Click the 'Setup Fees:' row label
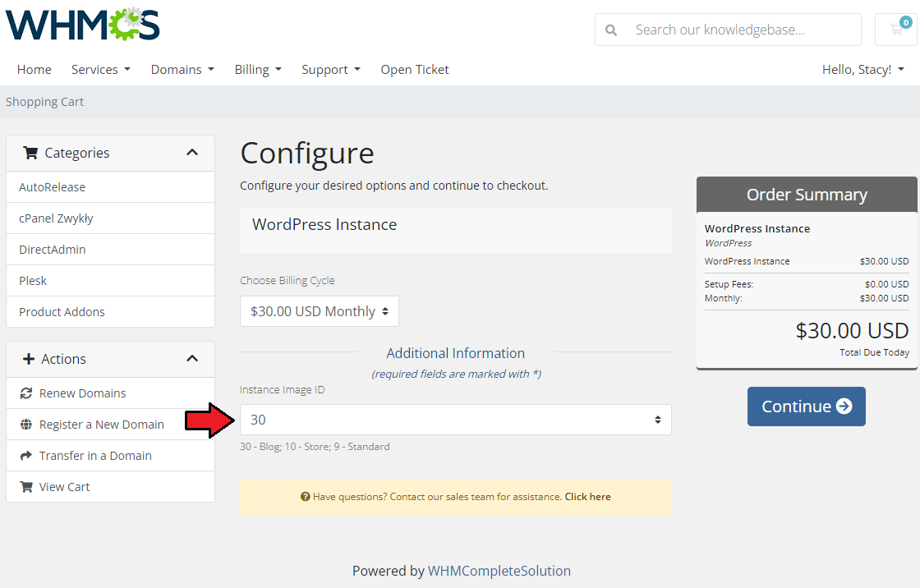920x588 pixels. [x=729, y=284]
